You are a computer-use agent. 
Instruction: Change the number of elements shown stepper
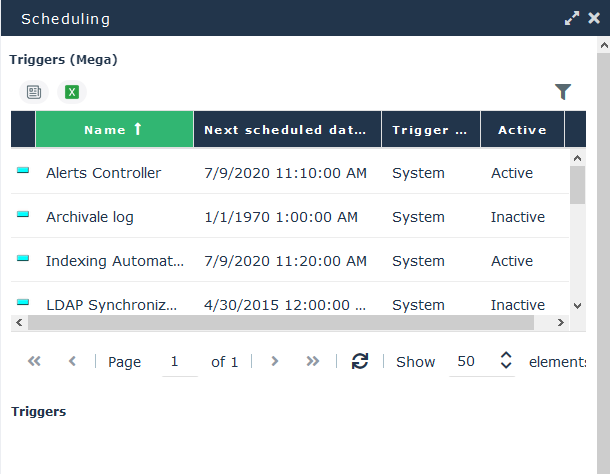506,362
